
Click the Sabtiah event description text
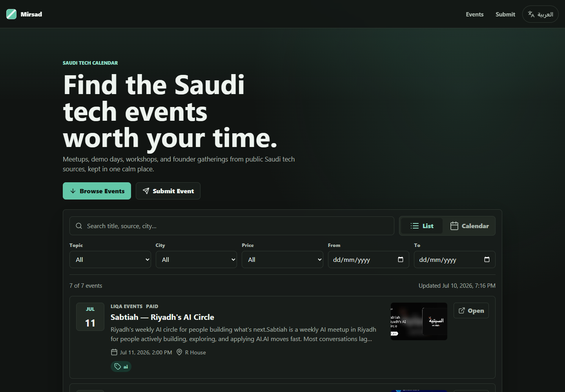tap(243, 334)
